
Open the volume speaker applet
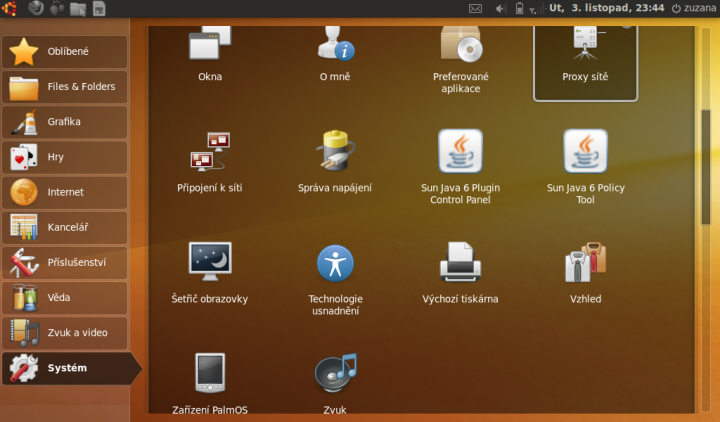click(501, 8)
